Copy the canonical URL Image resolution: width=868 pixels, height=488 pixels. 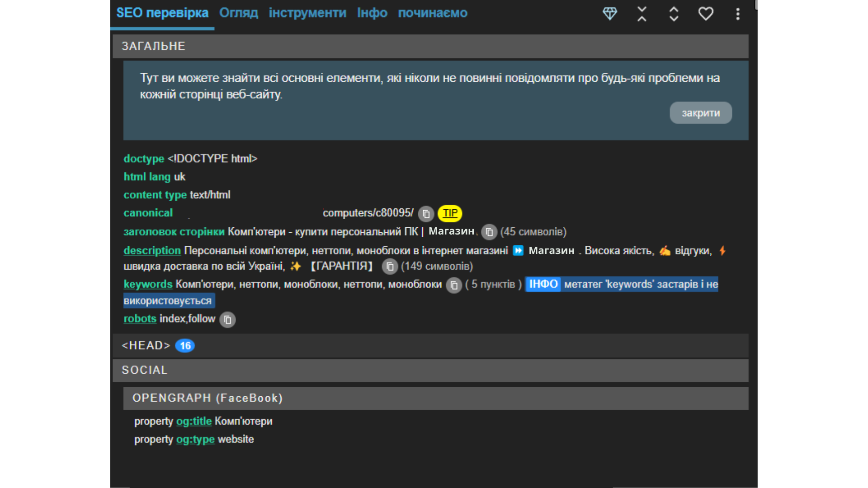pos(426,214)
